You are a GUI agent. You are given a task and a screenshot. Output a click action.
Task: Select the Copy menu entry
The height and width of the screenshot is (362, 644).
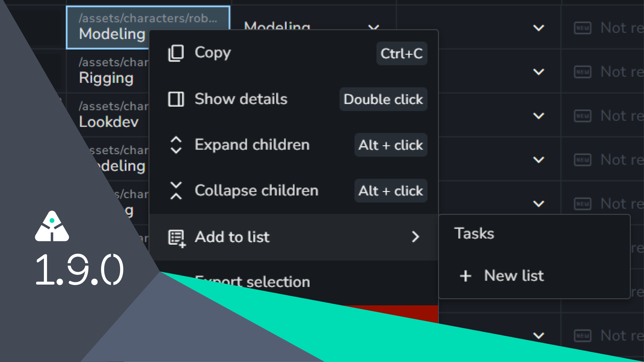[x=213, y=53]
